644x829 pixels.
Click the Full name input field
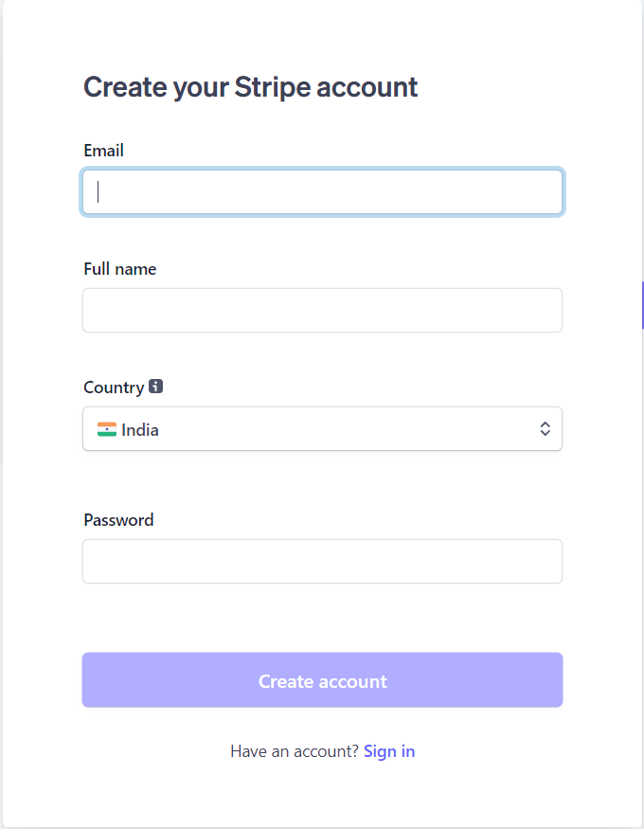(x=322, y=310)
